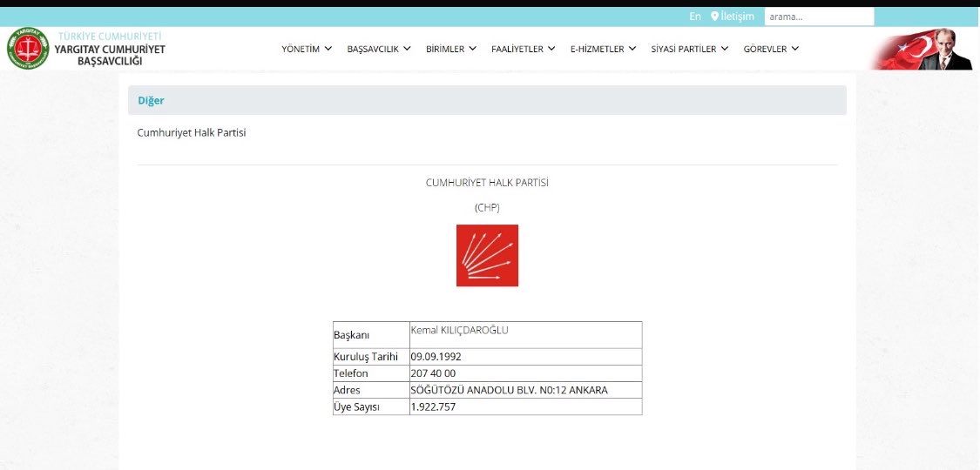Expand the E-HİZMETLER chevron arrow
The height and width of the screenshot is (470, 980).
coord(632,49)
